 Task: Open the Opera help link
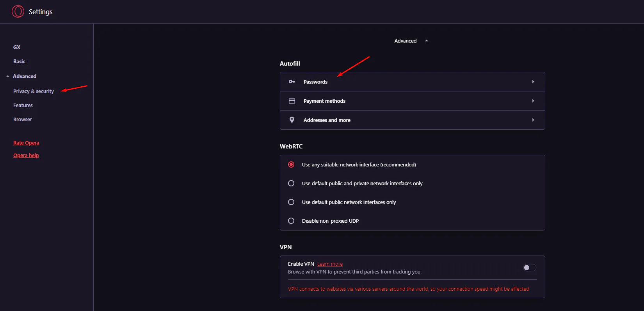(x=26, y=155)
